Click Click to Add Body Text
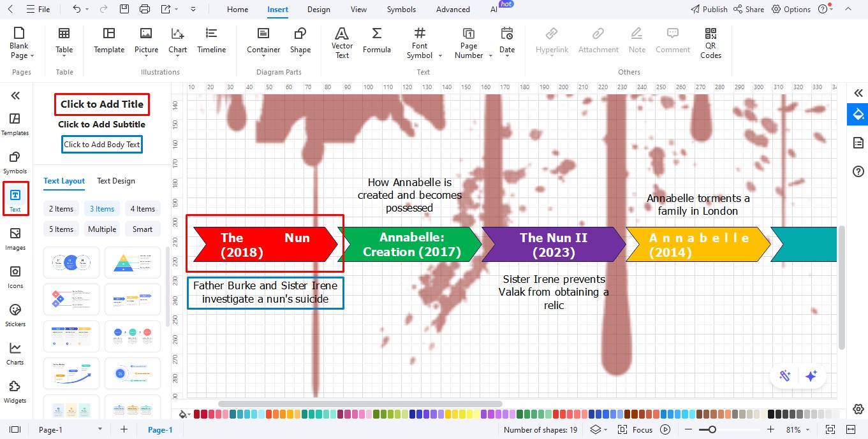 tap(102, 144)
